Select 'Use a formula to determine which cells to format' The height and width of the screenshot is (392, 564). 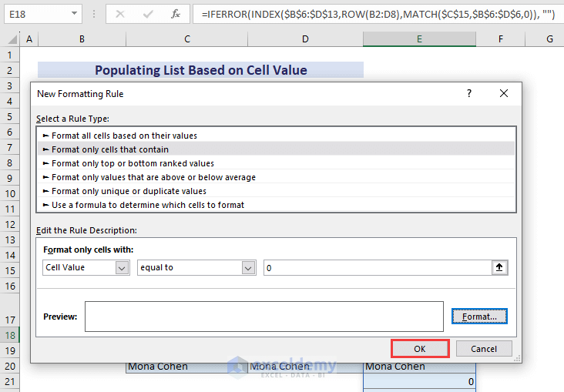pos(148,205)
